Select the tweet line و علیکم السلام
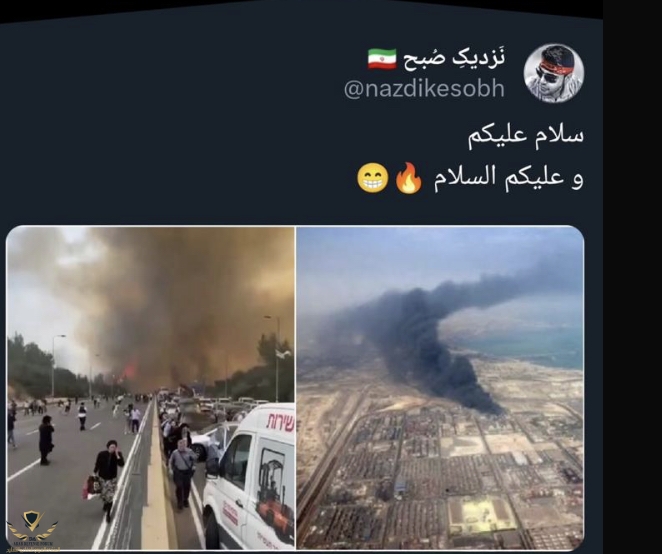Image resolution: width=662 pixels, height=554 pixels. (509, 177)
